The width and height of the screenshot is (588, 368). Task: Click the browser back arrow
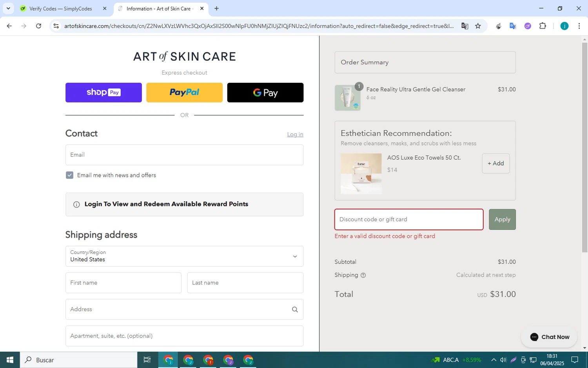pyautogui.click(x=9, y=26)
